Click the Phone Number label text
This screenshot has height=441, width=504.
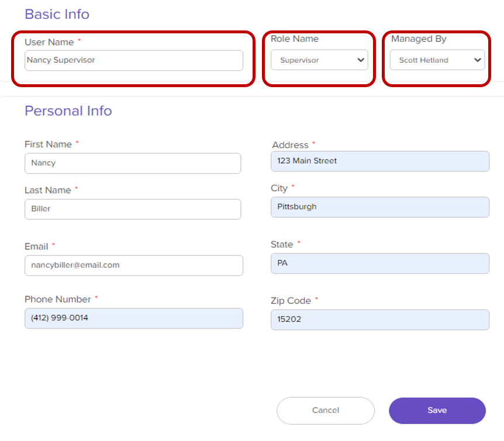pos(57,299)
